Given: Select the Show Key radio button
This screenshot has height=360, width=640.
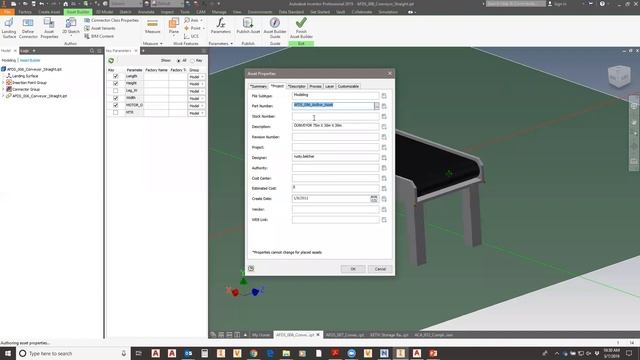Looking at the screenshot, I should click(x=193, y=60).
